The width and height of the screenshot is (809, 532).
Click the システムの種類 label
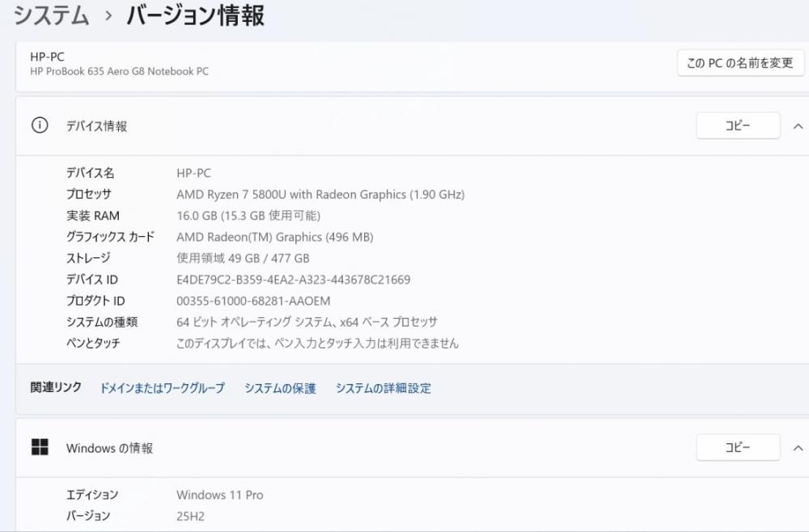(102, 322)
